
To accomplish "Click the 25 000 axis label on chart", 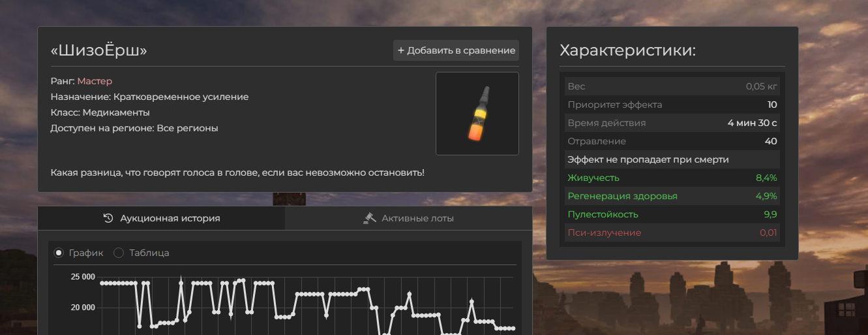I will click(x=83, y=277).
